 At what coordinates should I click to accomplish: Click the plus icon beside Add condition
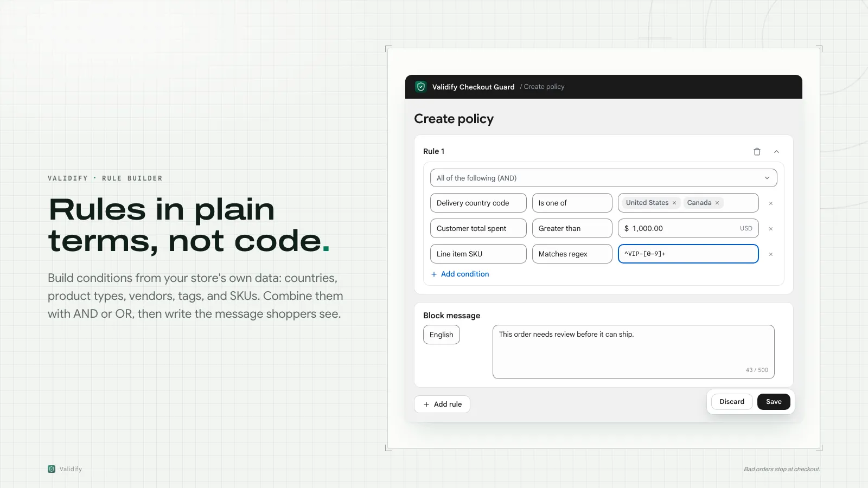tap(434, 274)
